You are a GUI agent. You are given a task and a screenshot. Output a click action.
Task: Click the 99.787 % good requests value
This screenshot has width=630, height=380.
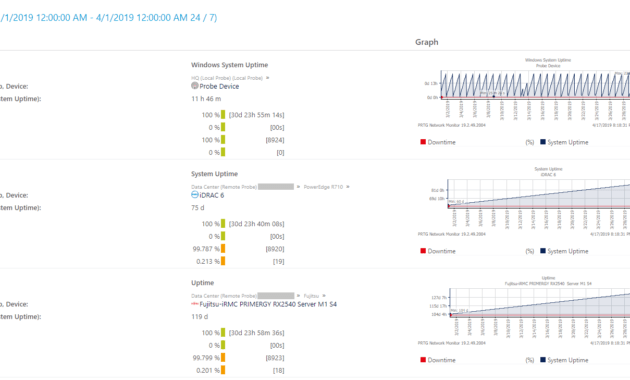206,249
